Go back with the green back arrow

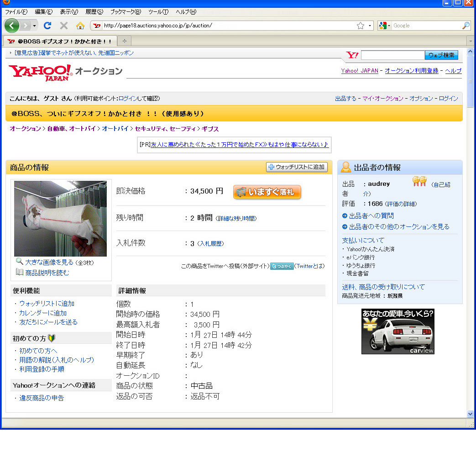click(x=11, y=26)
